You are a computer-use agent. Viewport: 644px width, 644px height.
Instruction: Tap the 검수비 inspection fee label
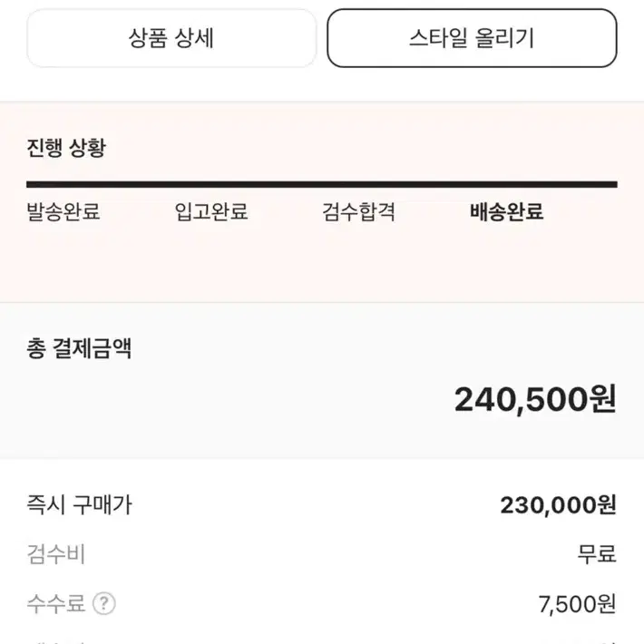click(56, 554)
